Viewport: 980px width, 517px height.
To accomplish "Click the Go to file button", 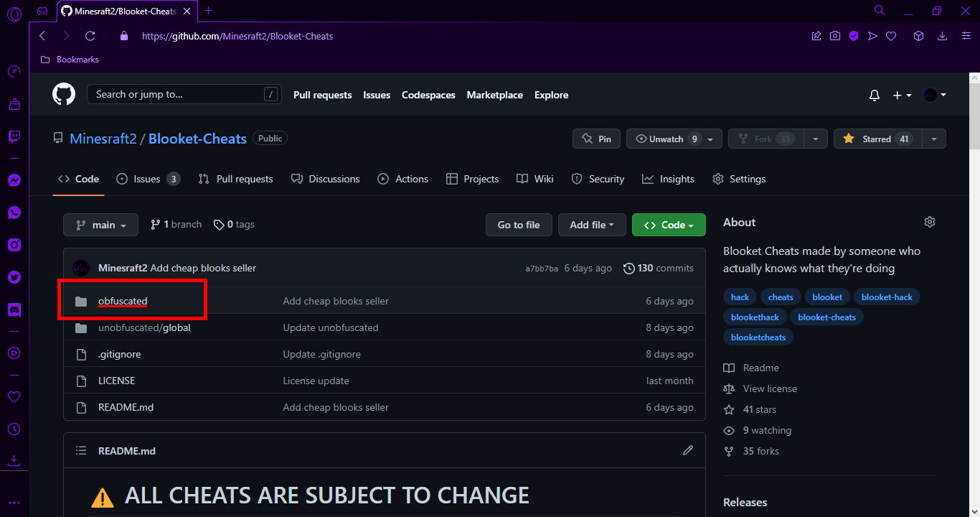I will [x=519, y=225].
